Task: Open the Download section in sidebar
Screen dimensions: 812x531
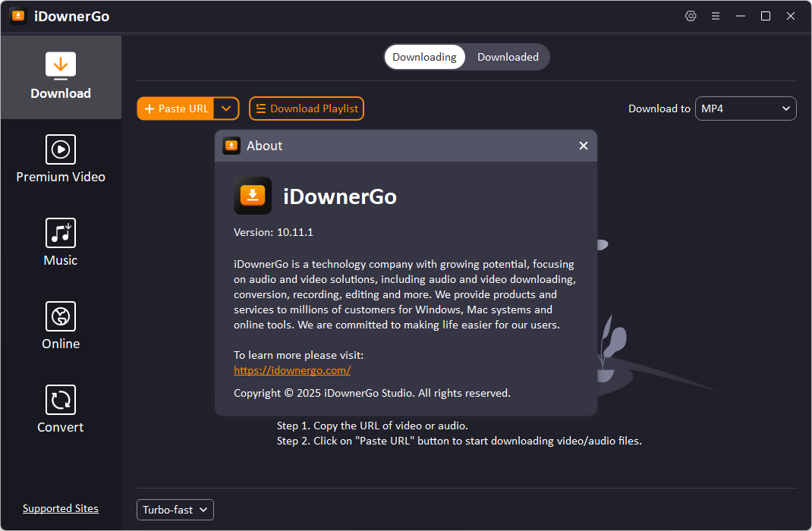Action: [x=61, y=77]
